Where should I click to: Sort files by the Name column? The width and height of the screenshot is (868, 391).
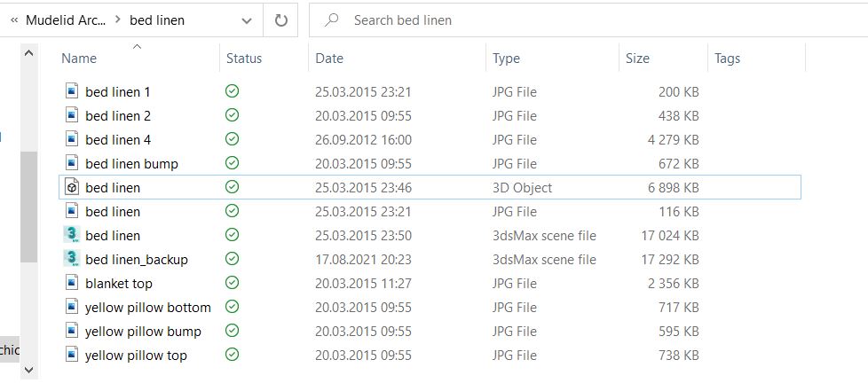coord(79,58)
